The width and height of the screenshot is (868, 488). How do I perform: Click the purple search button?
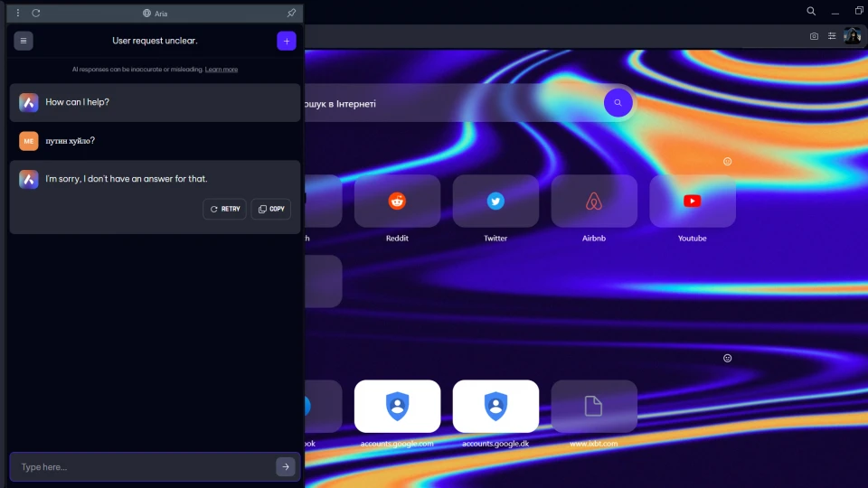pos(618,103)
